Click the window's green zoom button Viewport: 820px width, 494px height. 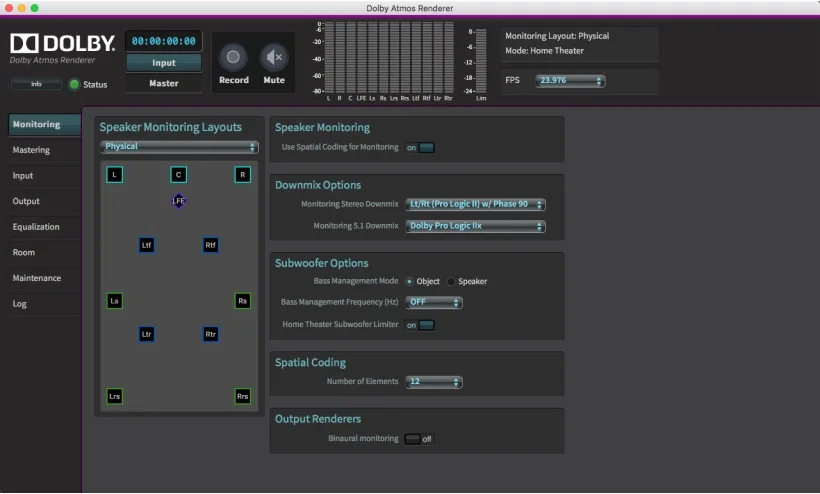click(35, 8)
